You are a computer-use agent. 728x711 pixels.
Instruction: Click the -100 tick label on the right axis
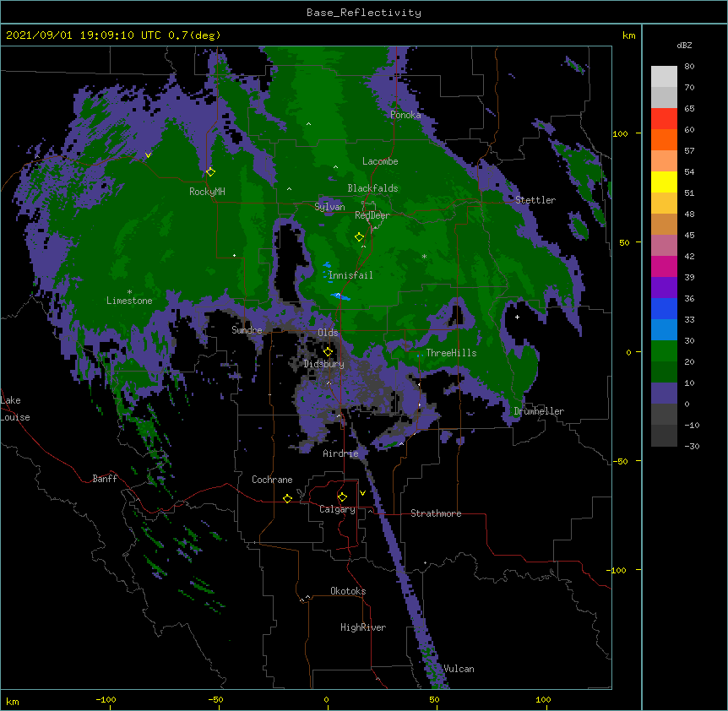tap(617, 570)
